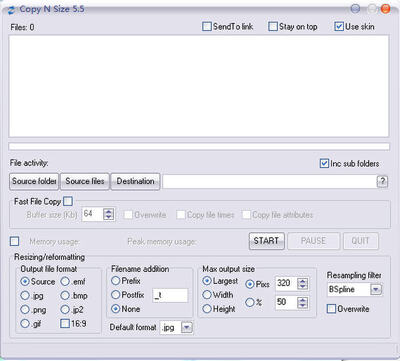The image size is (400, 361).
Task: Click the Copy N Size app icon
Action: point(11,10)
